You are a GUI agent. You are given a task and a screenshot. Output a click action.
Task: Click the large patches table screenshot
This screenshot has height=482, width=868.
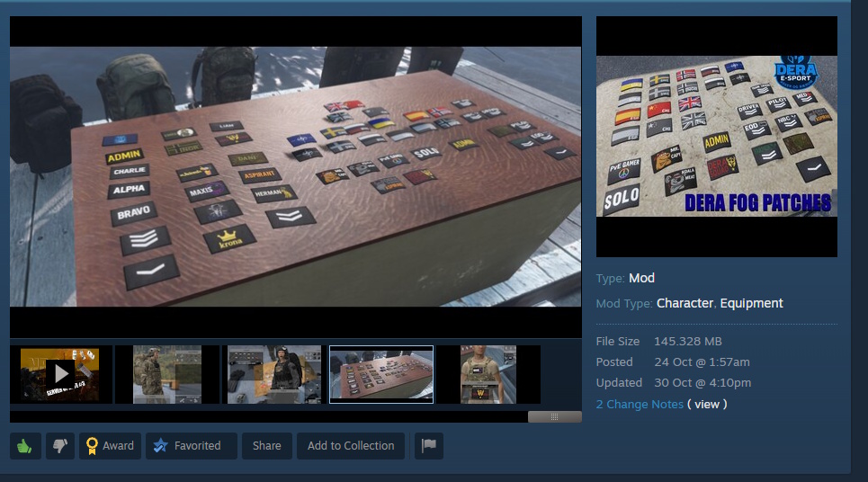(x=296, y=176)
